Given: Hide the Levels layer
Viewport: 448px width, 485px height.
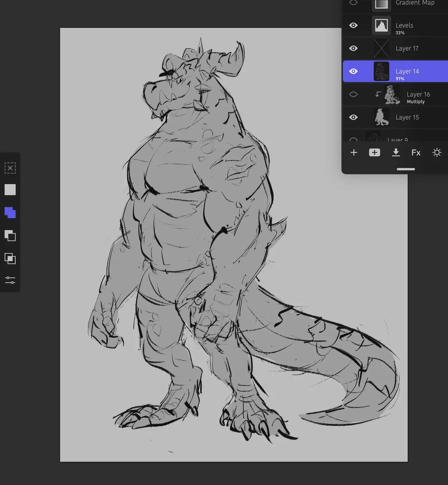Looking at the screenshot, I should coord(353,26).
